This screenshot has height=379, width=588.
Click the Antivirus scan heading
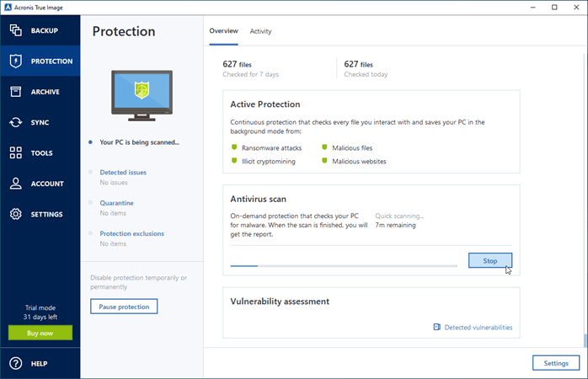click(x=258, y=199)
